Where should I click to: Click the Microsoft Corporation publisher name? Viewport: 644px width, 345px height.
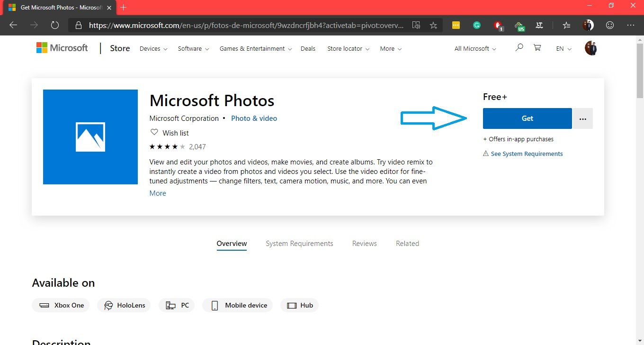(185, 118)
